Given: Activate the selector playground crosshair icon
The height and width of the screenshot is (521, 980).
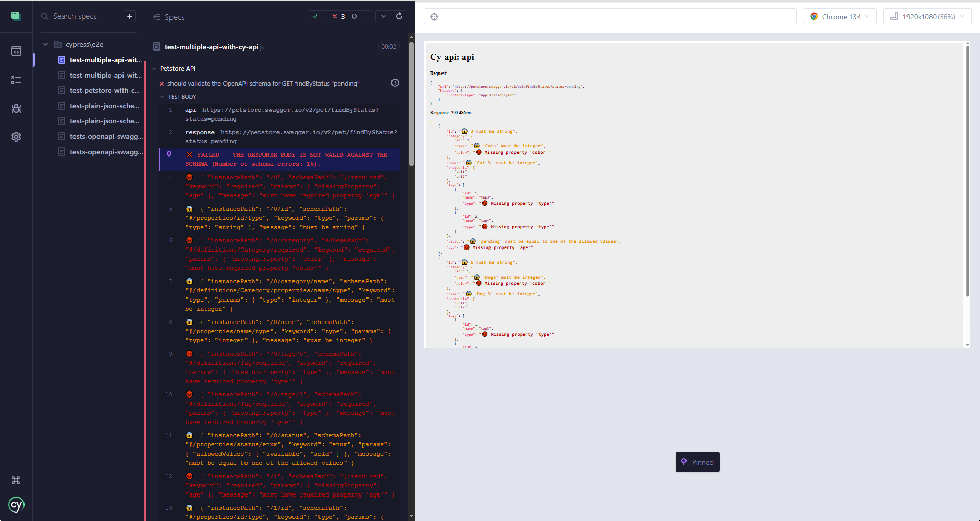Looking at the screenshot, I should [x=434, y=16].
